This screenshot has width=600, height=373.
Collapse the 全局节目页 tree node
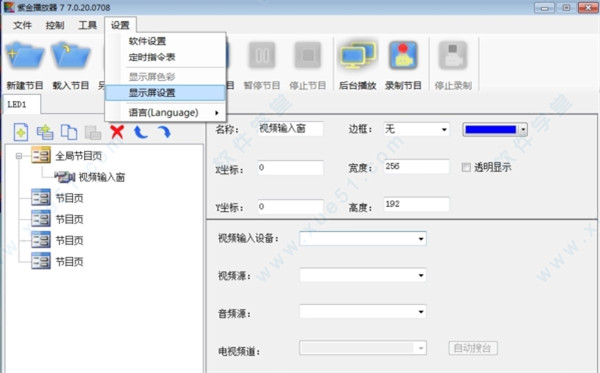(18, 156)
